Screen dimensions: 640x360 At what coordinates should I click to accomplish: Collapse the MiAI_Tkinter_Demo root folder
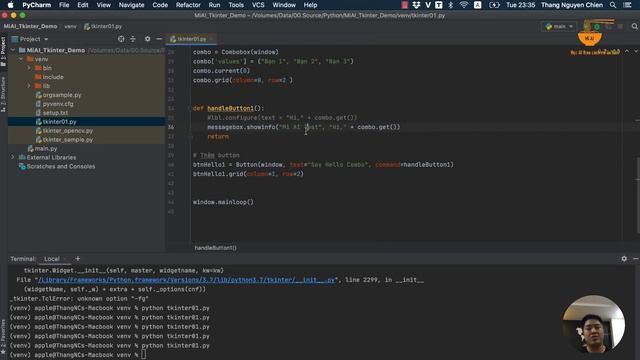click(13, 50)
